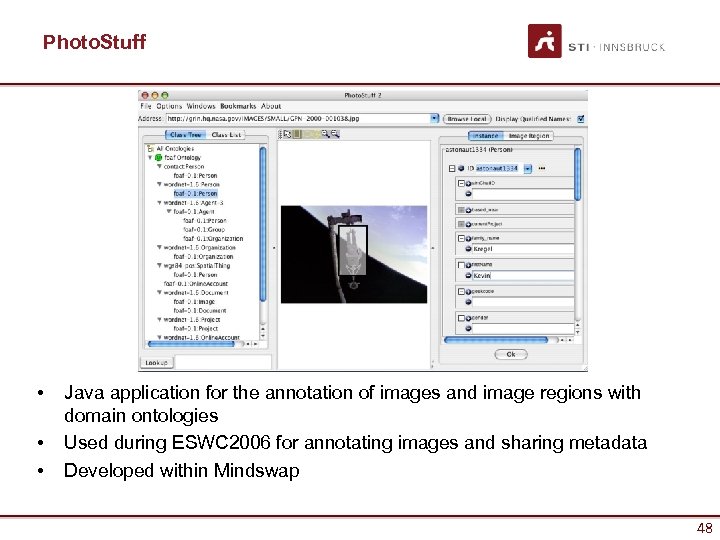Open the astronaut1334 ID dropdown arrow
The width and height of the screenshot is (720, 540).
click(x=528, y=169)
